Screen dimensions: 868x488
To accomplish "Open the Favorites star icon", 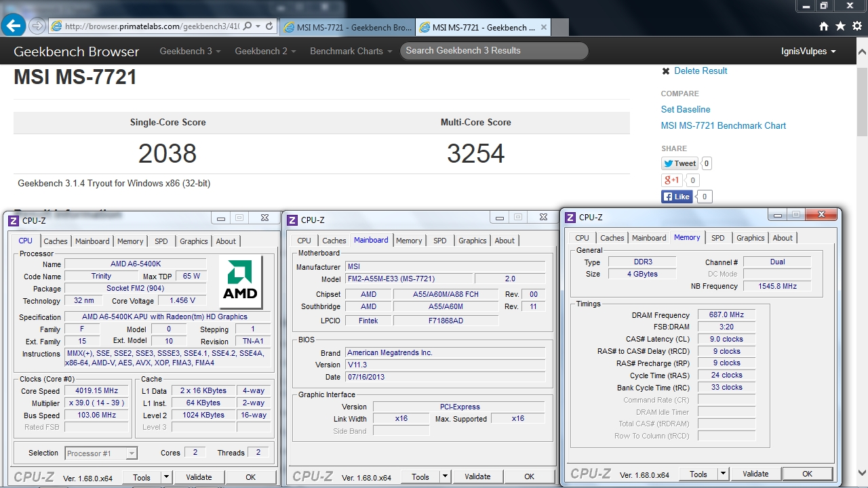I will pos(840,26).
